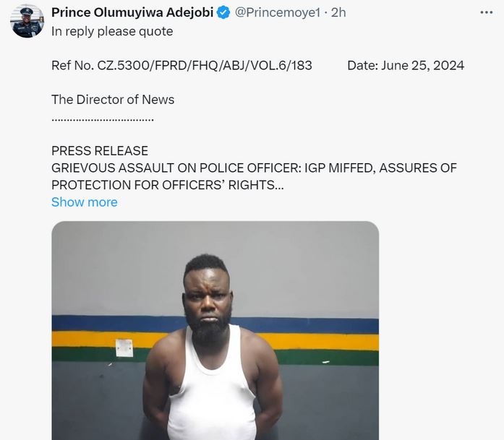Open Prince Olumuyiwa Adejobi's profile avatar

pos(27,21)
